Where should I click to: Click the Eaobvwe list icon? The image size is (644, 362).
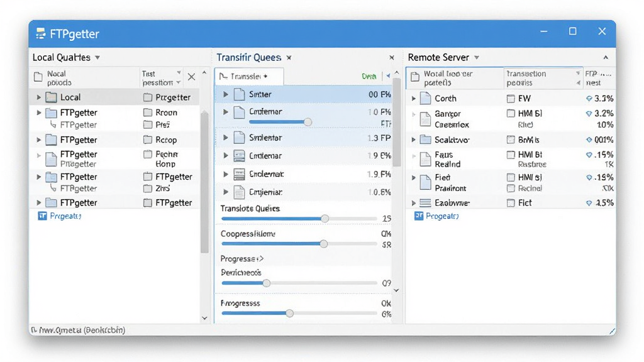(426, 203)
